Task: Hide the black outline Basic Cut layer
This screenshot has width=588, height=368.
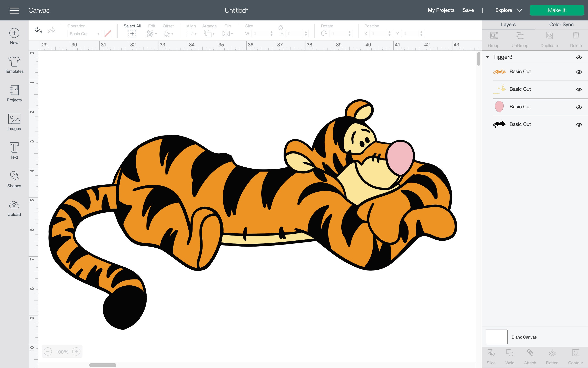Action: tap(579, 125)
